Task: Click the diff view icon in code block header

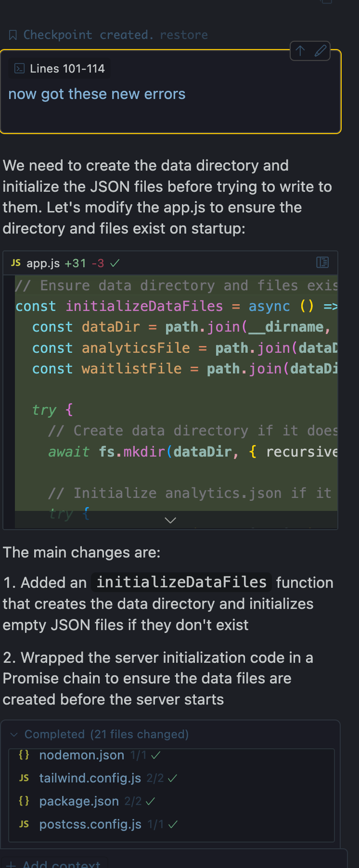Action: coord(322,262)
